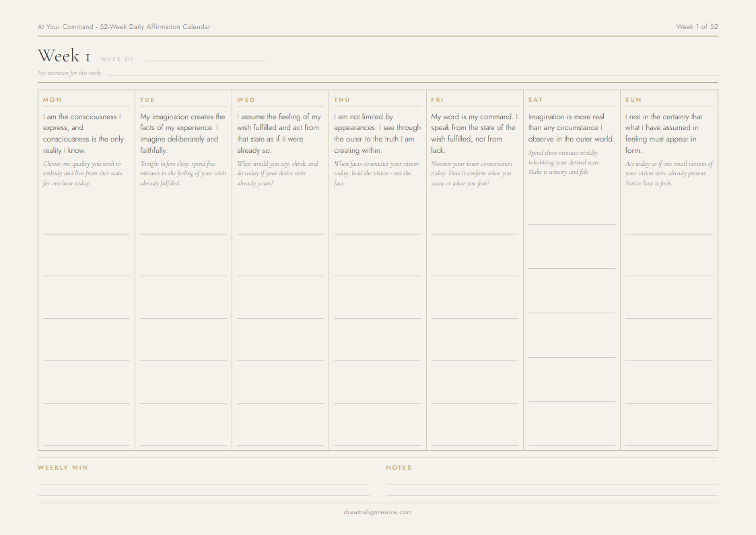This screenshot has height=535, width=756.
Task: Click affirmation 'I rest in the certainty'
Action: (664, 133)
